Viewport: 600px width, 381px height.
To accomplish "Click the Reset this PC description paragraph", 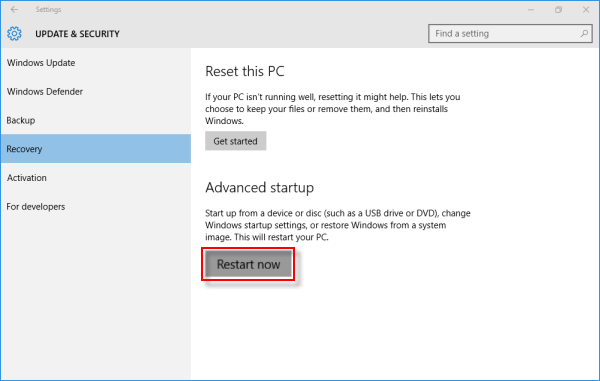I will click(x=333, y=109).
